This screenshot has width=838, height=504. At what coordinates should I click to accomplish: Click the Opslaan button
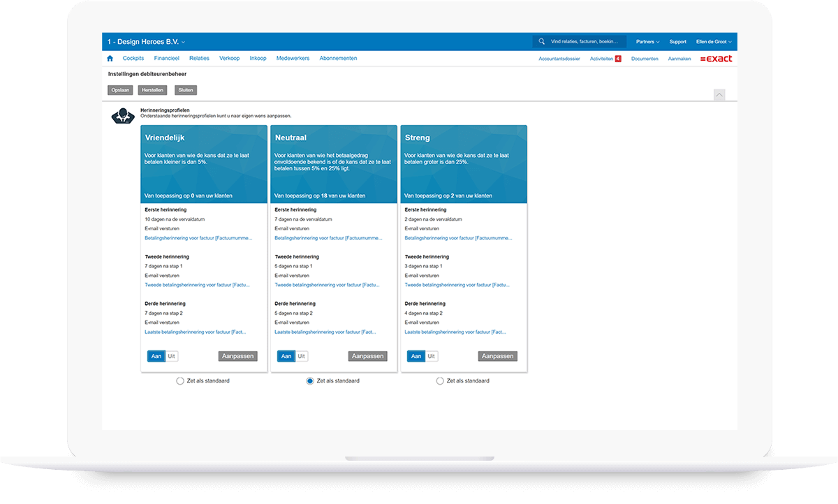(120, 90)
